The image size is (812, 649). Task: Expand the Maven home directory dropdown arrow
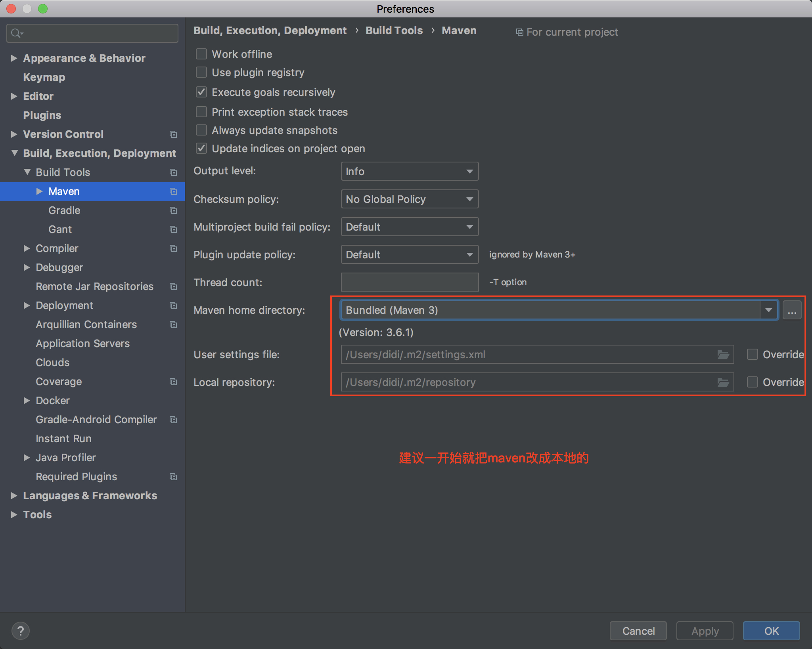(768, 310)
